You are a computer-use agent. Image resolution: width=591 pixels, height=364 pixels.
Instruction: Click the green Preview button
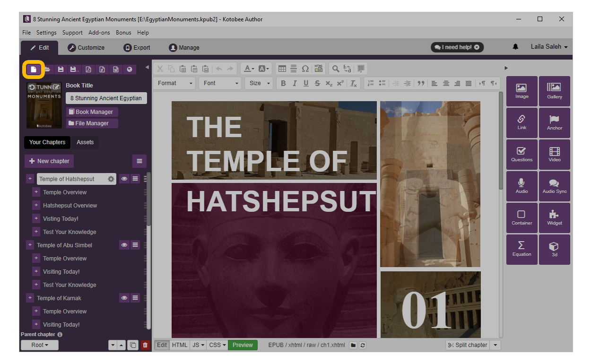coord(243,345)
